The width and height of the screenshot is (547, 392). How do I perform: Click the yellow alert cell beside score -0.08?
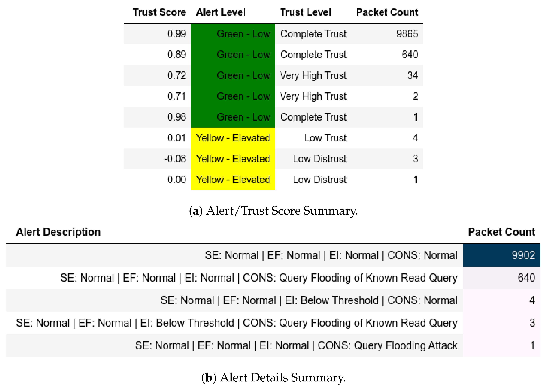[x=233, y=159]
